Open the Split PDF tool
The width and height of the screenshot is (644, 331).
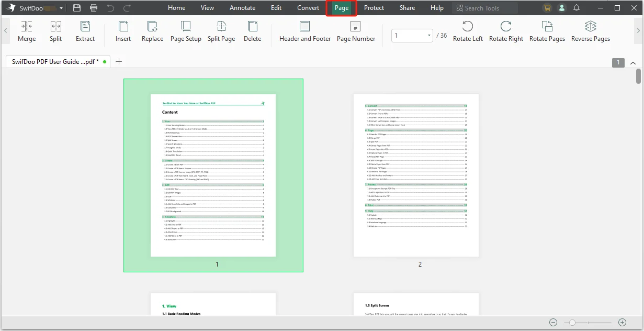point(55,27)
